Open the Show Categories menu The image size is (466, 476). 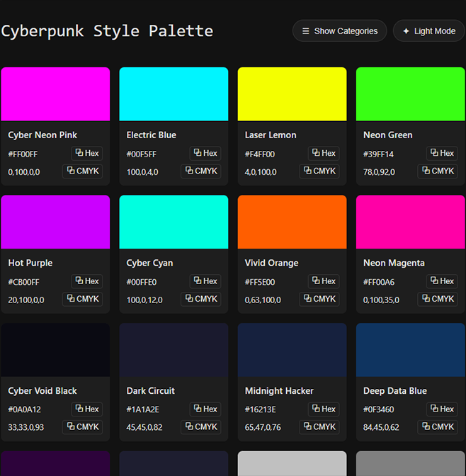click(x=339, y=30)
